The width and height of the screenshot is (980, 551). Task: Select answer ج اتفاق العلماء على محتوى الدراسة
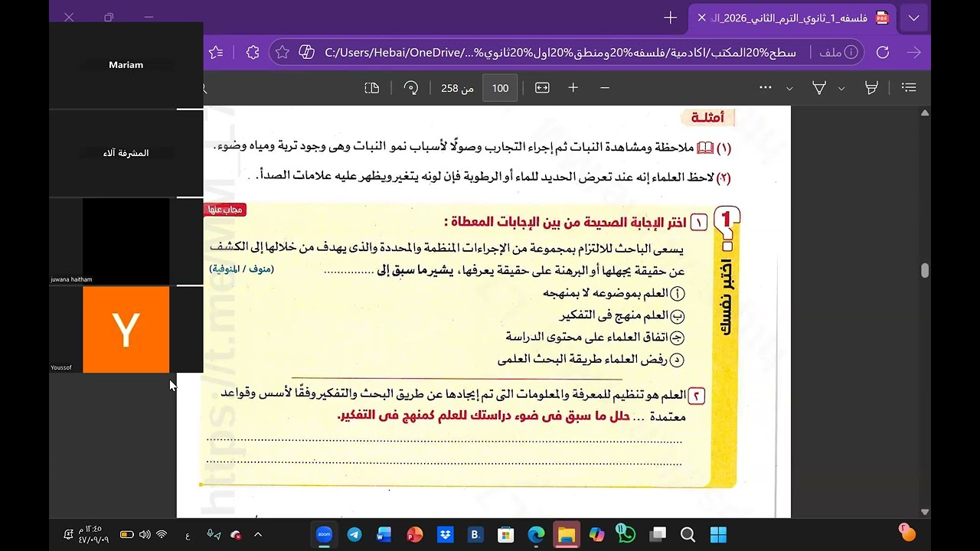595,337
